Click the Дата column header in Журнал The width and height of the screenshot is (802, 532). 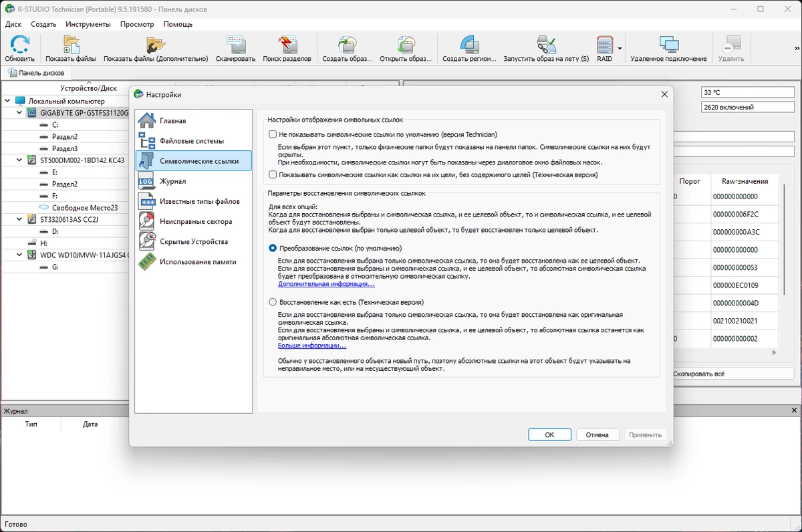tap(90, 424)
